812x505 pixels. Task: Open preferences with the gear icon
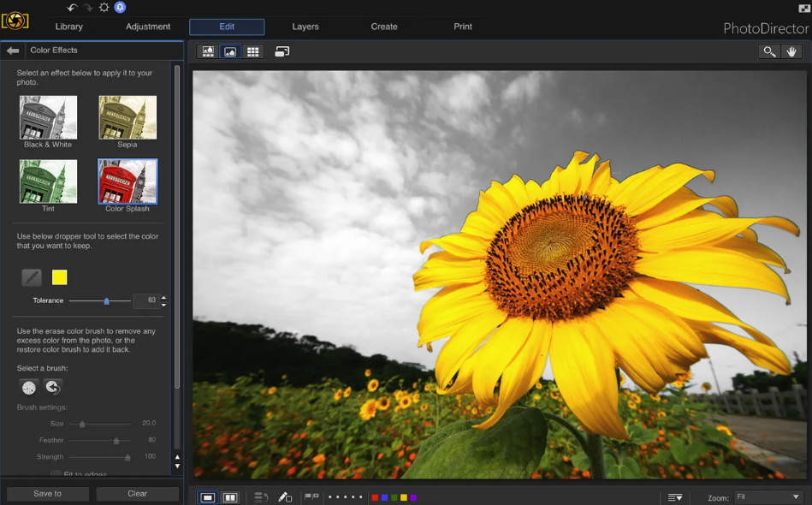point(104,7)
